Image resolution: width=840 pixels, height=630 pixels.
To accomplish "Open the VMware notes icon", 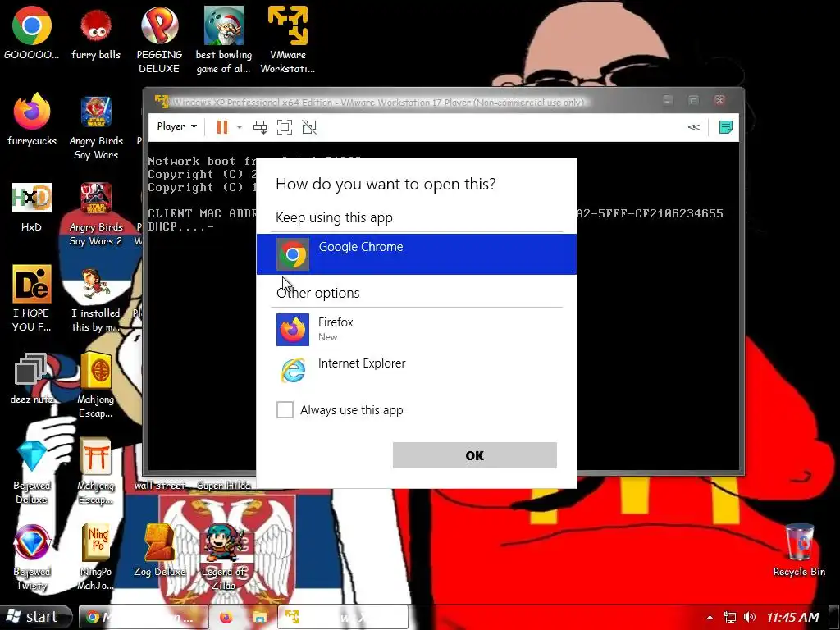I will (x=726, y=127).
